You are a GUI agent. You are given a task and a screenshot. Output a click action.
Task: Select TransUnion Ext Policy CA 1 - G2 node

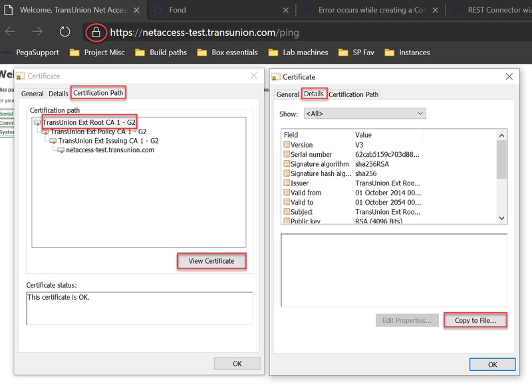point(98,132)
